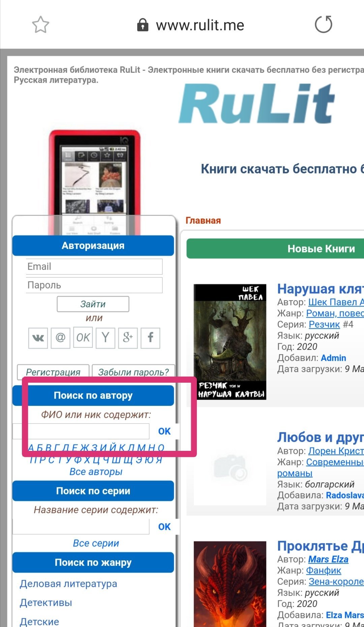This screenshot has height=627, width=364.
Task: Open author link Лорен Крист…
Action: coord(336,451)
